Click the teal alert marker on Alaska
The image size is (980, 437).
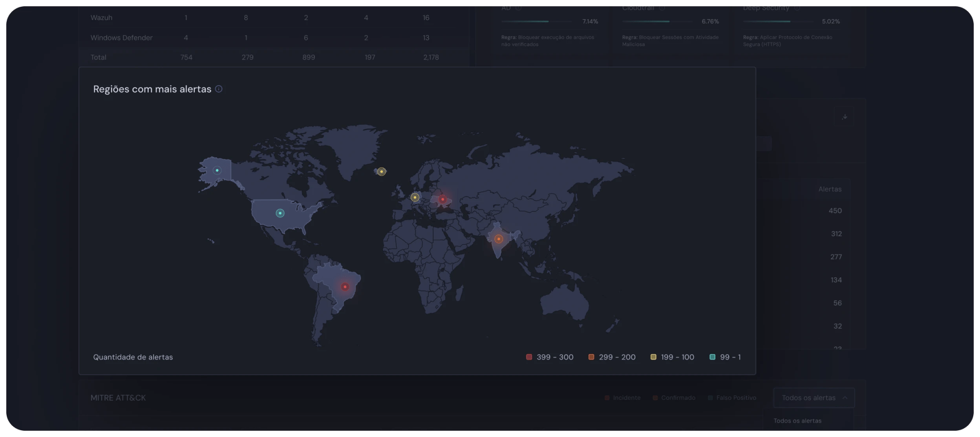point(217,170)
